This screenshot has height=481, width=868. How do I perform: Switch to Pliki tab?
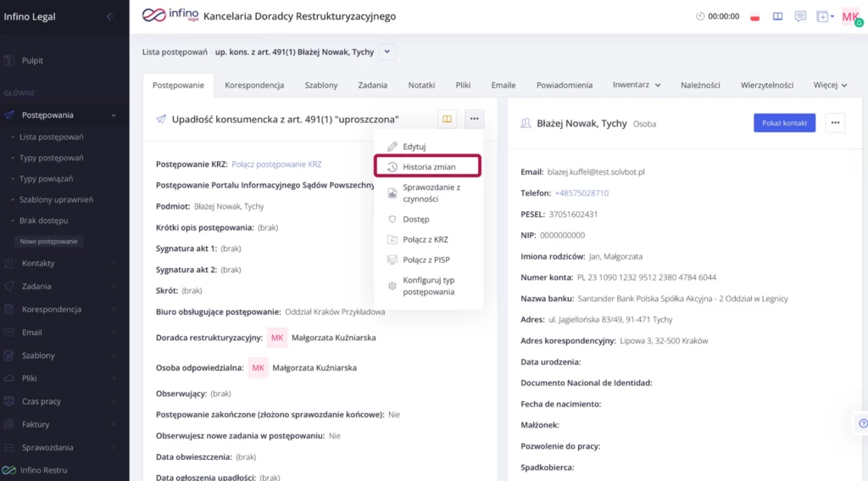click(x=463, y=86)
